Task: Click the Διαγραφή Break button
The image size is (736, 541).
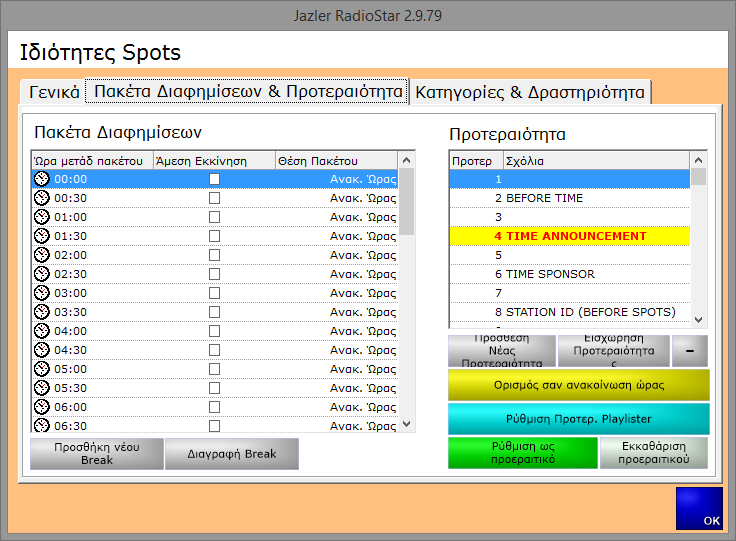Action: 232,453
